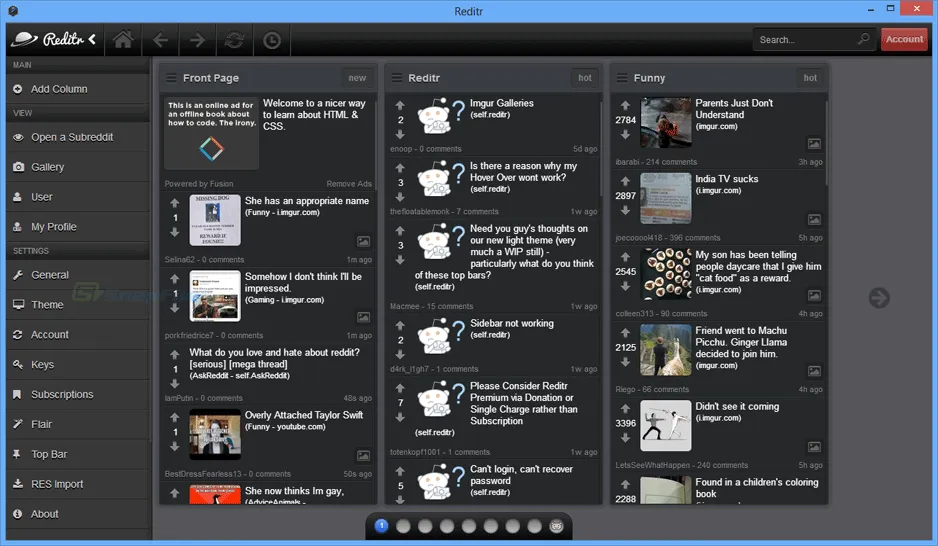The image size is (938, 546).
Task: Go to the Home page icon
Action: tap(123, 39)
